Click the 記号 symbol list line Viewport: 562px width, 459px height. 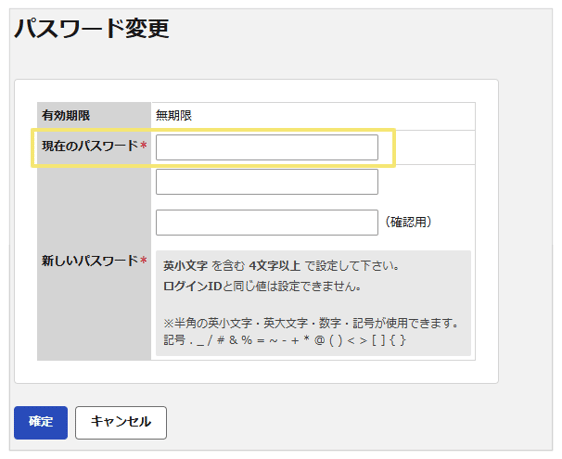coord(285,340)
